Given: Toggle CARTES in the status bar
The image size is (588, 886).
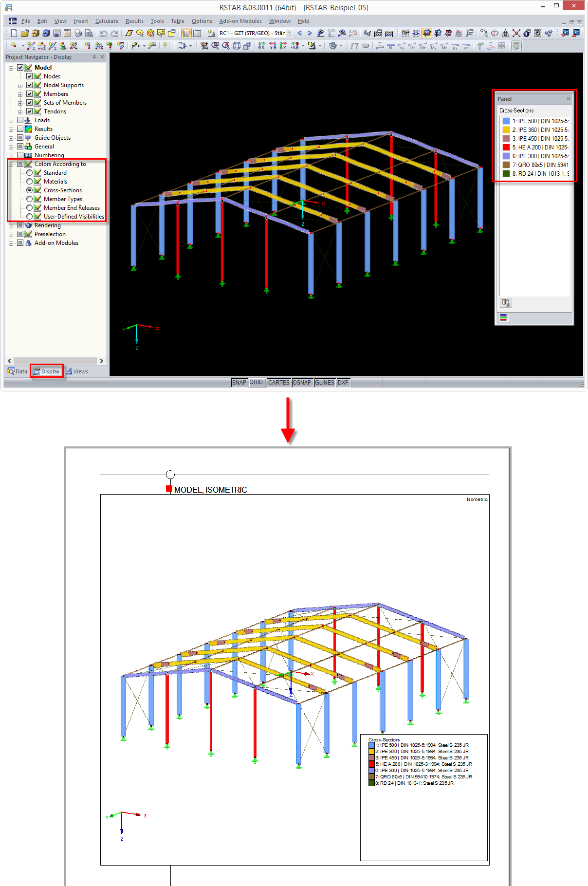Looking at the screenshot, I should pos(278,383).
